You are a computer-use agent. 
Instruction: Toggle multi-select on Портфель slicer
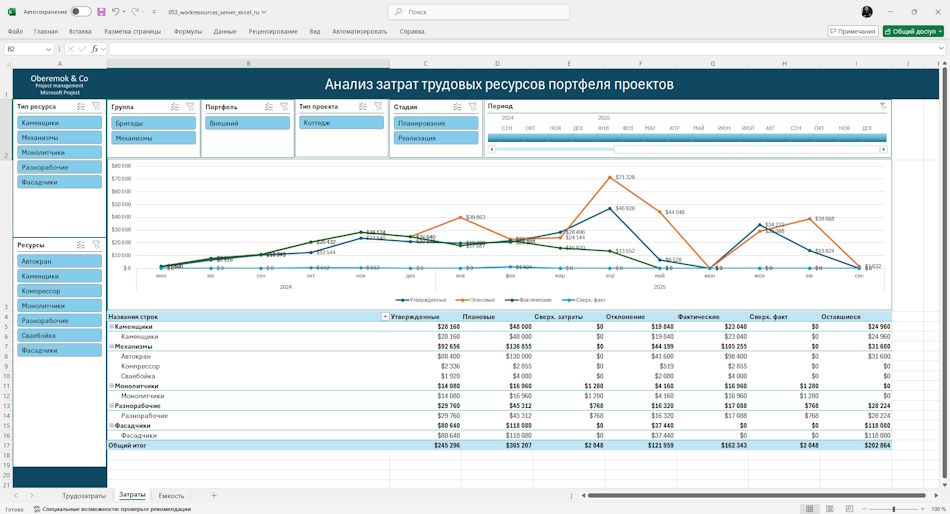[x=268, y=107]
